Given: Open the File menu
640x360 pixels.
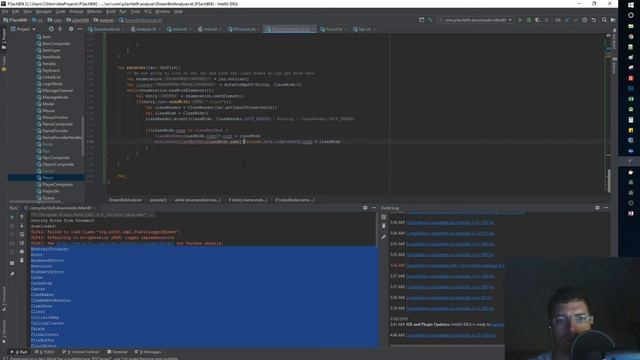Looking at the screenshot, I should pos(5,11).
